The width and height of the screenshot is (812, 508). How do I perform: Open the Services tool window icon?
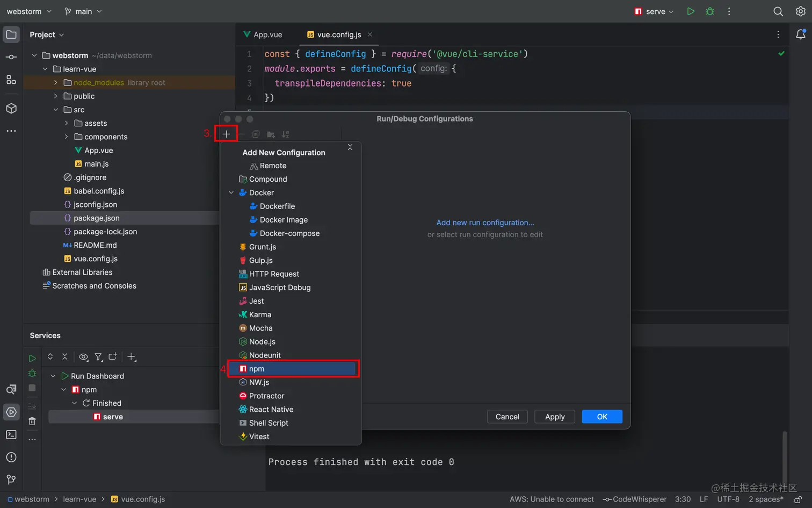tap(11, 412)
